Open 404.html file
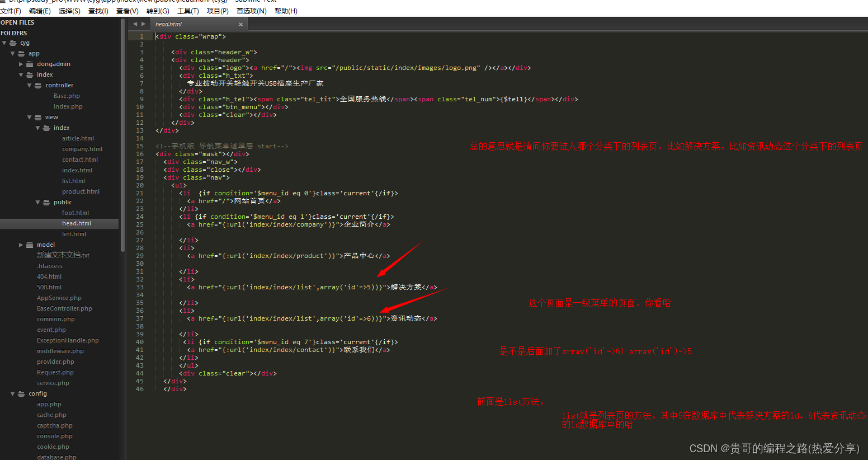 pos(49,277)
